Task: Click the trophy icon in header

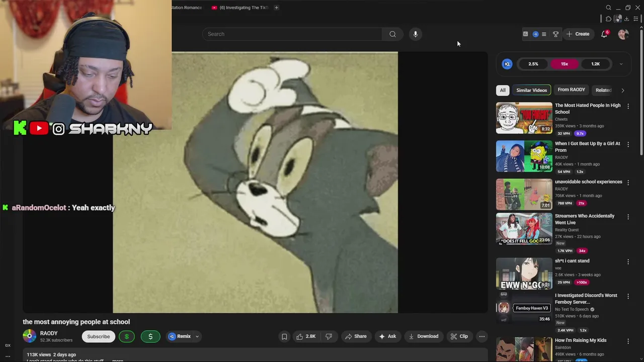Action: click(x=555, y=34)
